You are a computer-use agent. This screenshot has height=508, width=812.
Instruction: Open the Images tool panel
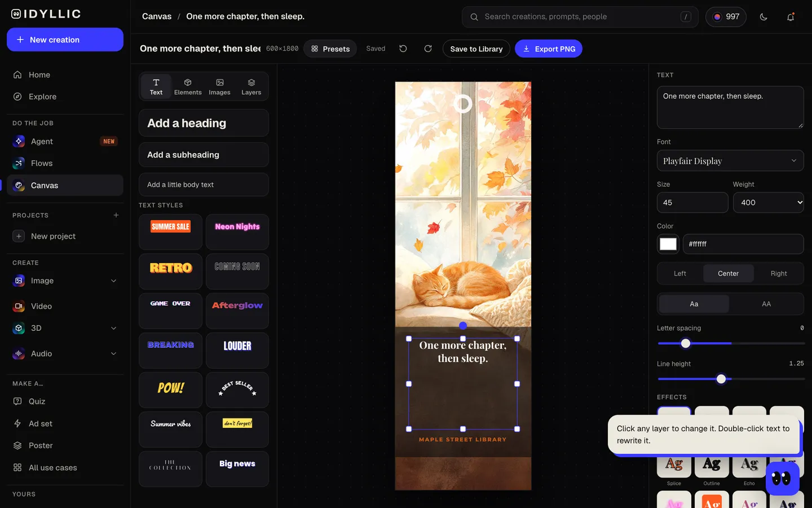[219, 86]
